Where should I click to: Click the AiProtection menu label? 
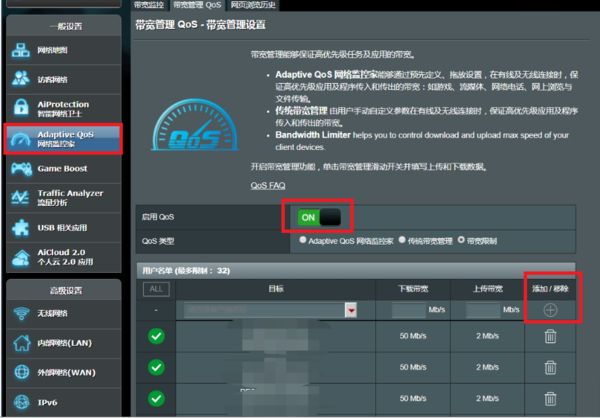63,108
